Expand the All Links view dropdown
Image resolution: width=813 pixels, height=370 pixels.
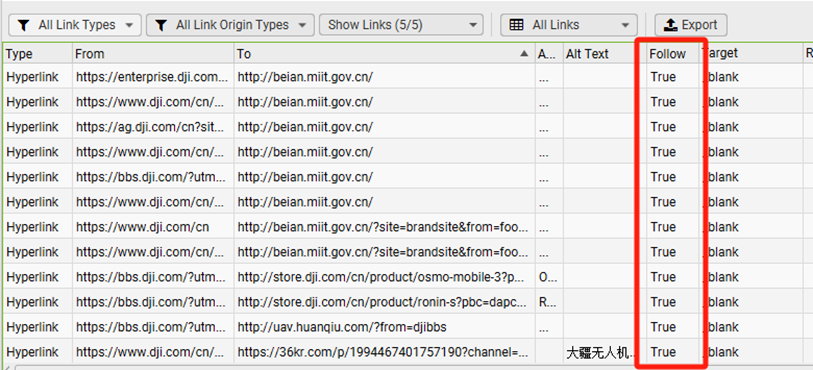coord(568,25)
